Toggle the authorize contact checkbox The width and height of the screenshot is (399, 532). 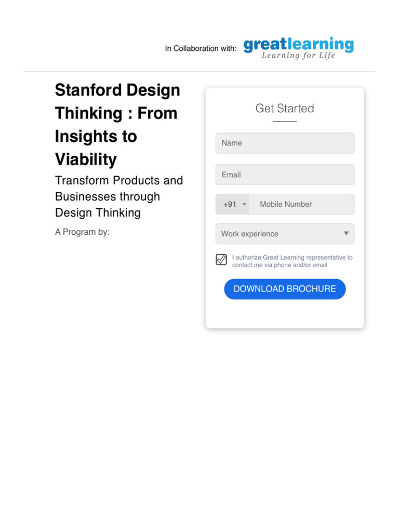221,260
